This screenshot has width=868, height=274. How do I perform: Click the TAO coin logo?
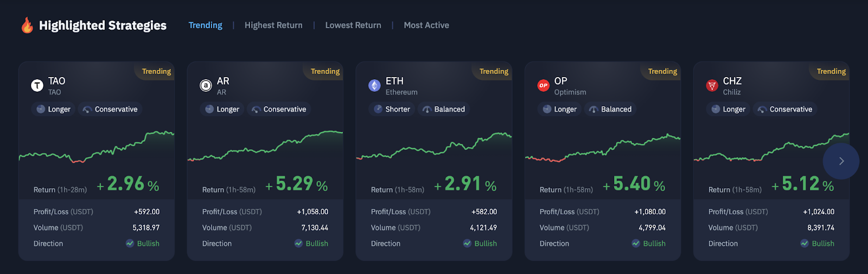[x=37, y=85]
